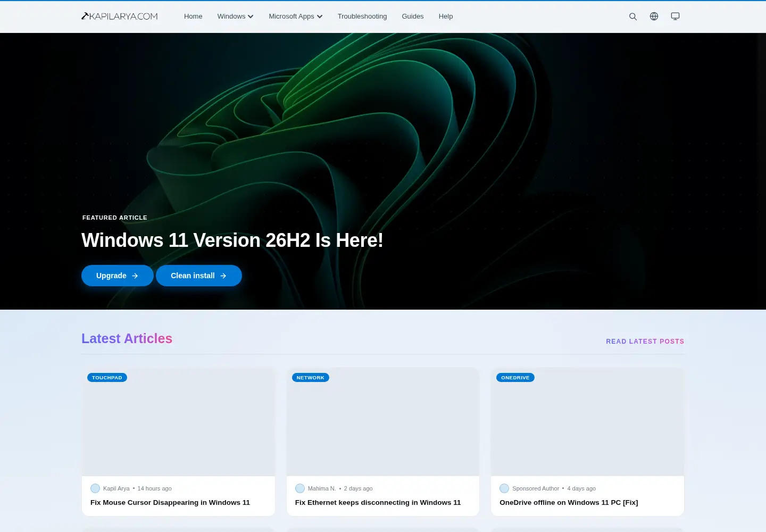Open the 'Fix Ethernet keeps disconnecting in Windows 11' title

click(x=378, y=503)
